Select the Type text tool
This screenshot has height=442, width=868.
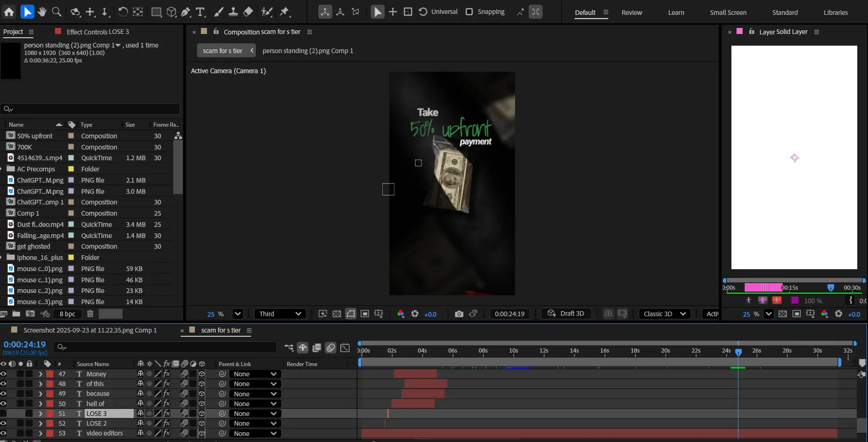pyautogui.click(x=200, y=12)
